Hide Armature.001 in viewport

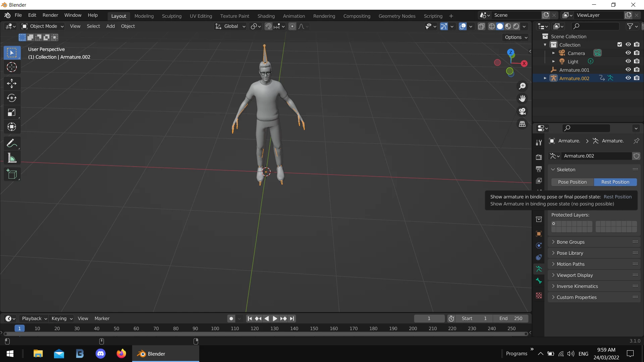pos(628,70)
